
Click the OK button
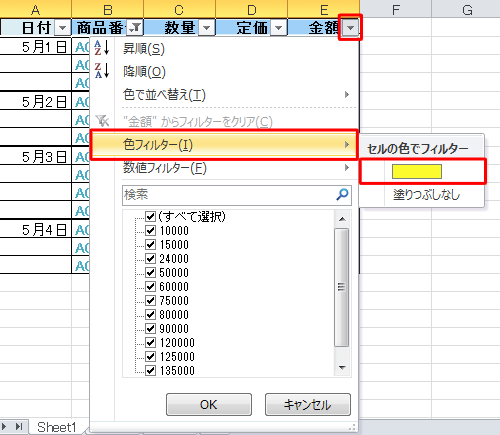(x=209, y=404)
